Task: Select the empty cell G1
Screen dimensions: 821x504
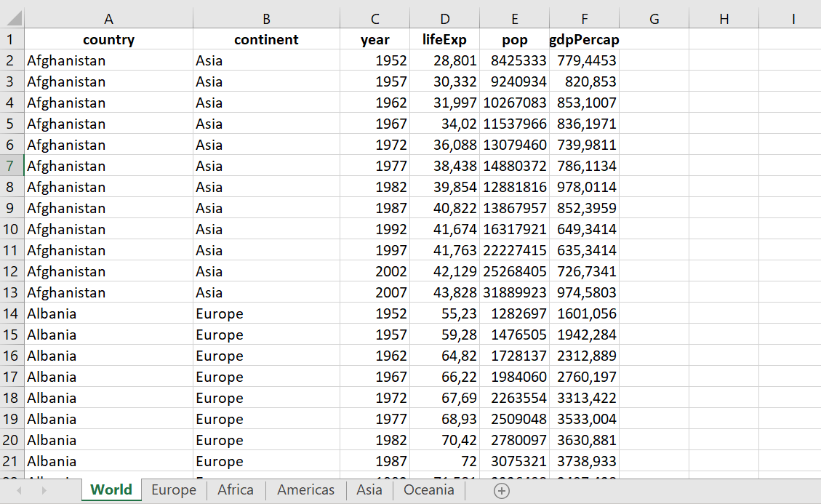Action: [x=653, y=39]
